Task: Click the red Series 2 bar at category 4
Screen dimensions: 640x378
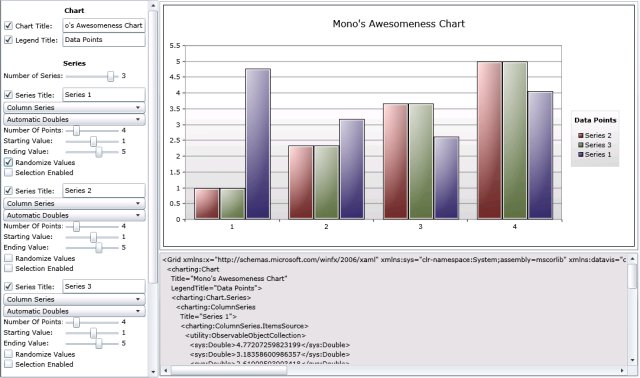Action: point(489,140)
